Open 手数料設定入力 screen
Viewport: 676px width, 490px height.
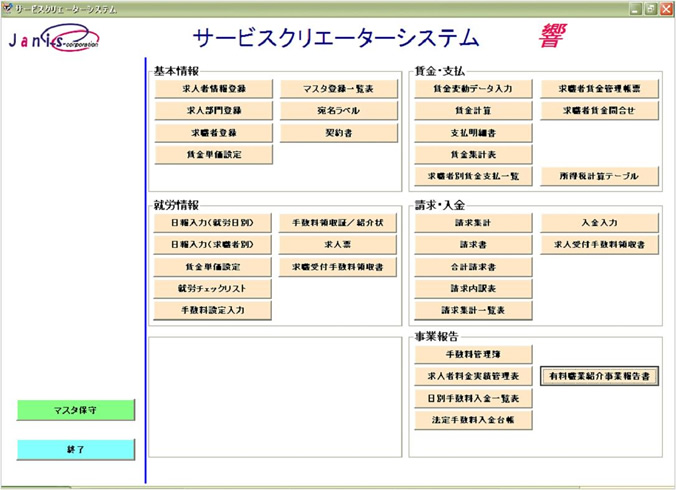point(213,310)
